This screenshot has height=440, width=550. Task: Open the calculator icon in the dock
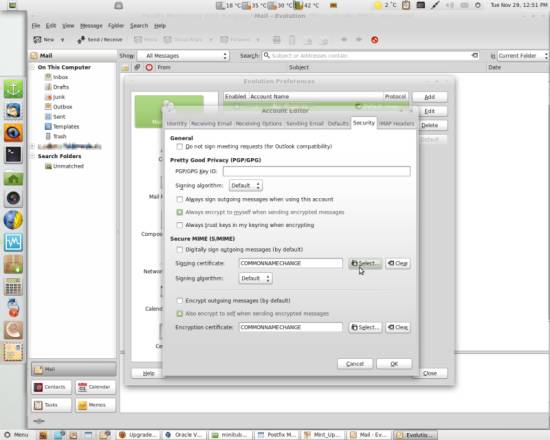tap(13, 287)
